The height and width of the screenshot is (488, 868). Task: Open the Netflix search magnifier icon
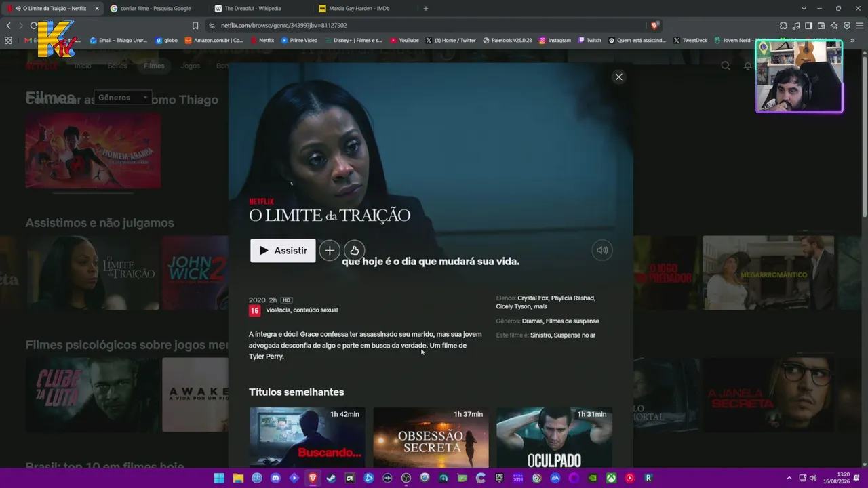[726, 66]
